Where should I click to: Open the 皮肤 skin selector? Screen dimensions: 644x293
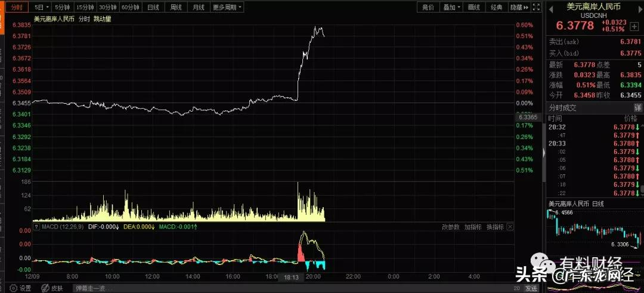click(x=52, y=288)
